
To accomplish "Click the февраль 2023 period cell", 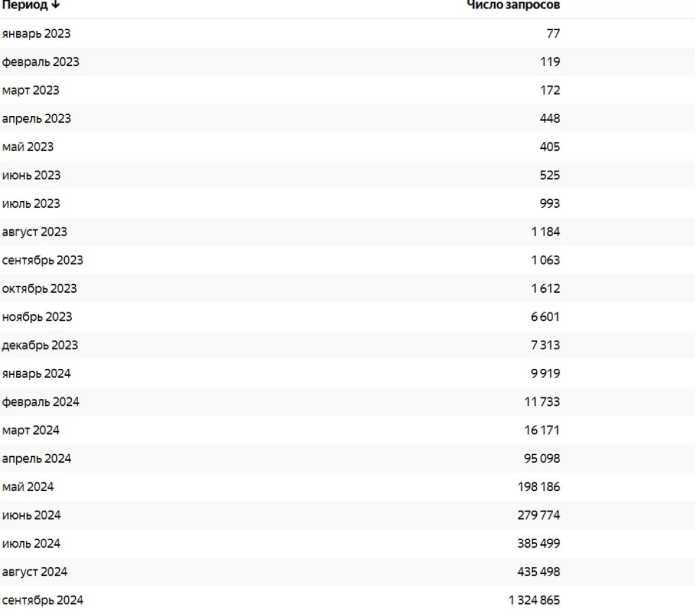I will (x=41, y=62).
